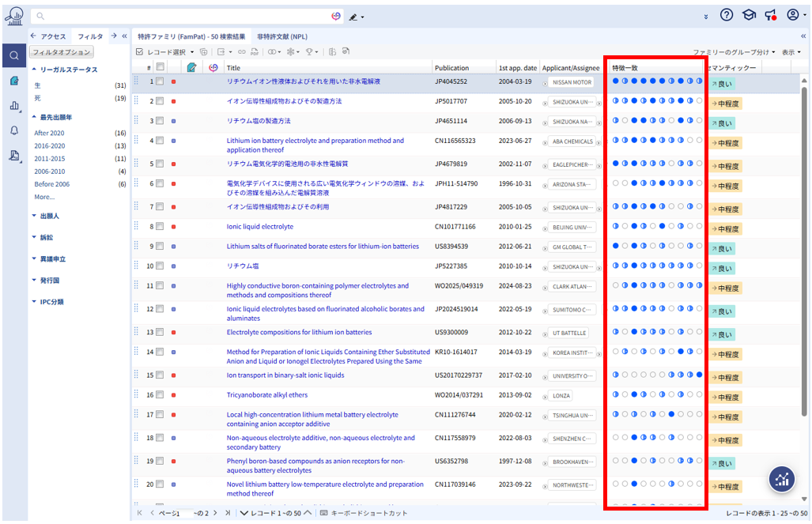Open the alerts bell sidebar icon

coord(14,130)
